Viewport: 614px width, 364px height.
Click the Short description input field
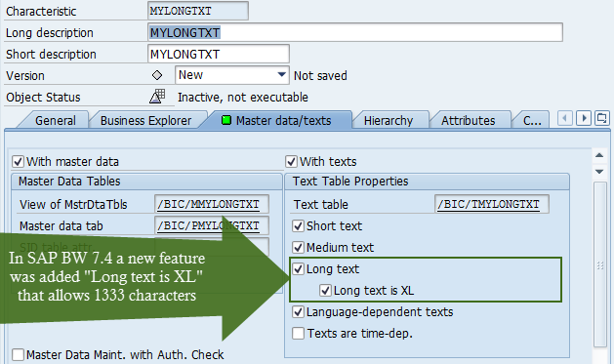(x=219, y=54)
